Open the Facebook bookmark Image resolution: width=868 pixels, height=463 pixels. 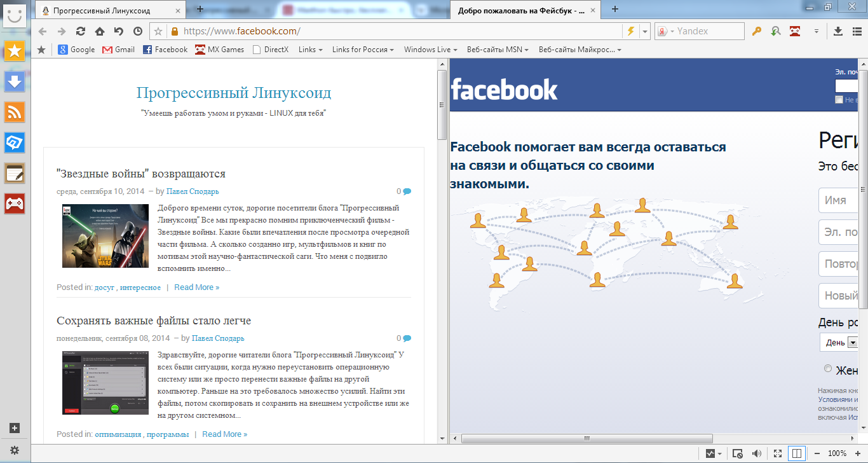(165, 50)
